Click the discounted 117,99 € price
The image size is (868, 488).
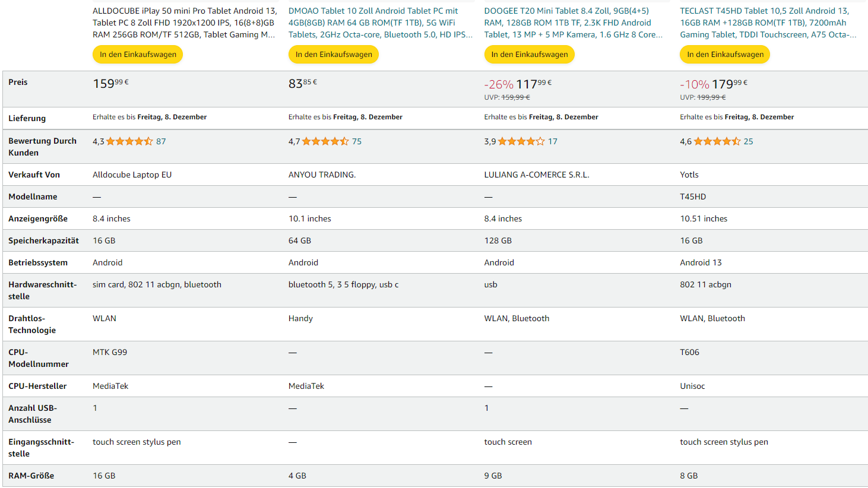tap(533, 84)
